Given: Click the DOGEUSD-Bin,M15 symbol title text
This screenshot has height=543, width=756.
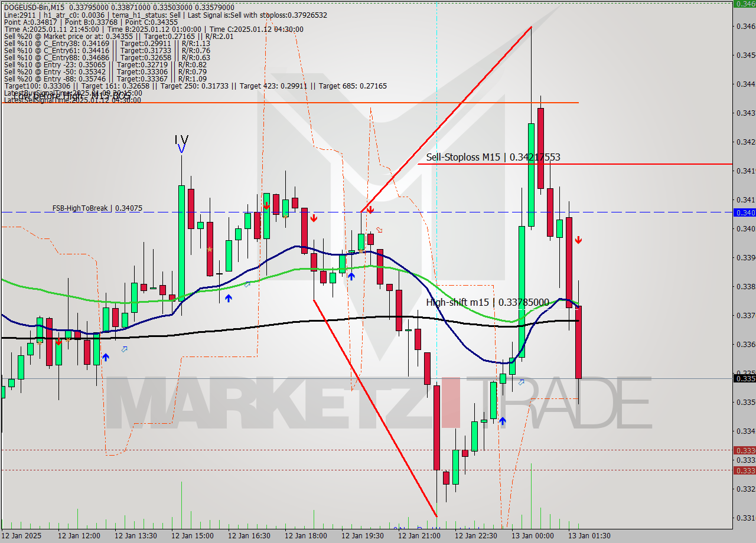Looking at the screenshot, I should coord(33,6).
